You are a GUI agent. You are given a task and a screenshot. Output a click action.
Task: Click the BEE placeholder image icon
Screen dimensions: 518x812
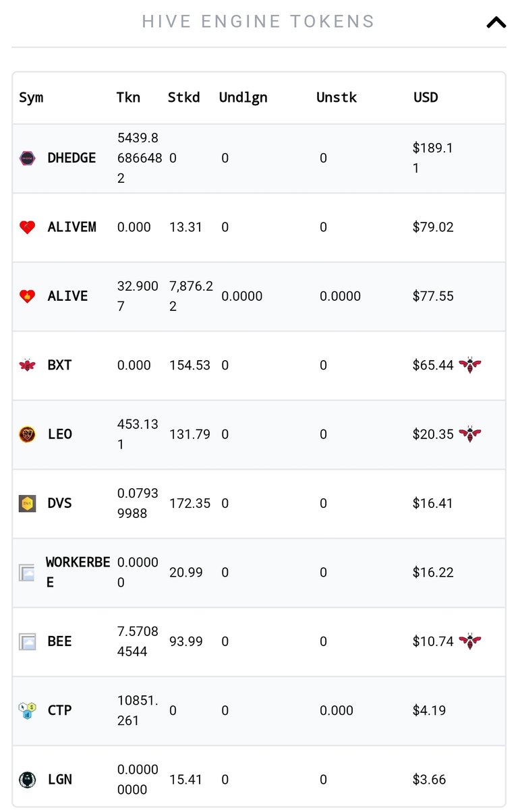(x=27, y=642)
